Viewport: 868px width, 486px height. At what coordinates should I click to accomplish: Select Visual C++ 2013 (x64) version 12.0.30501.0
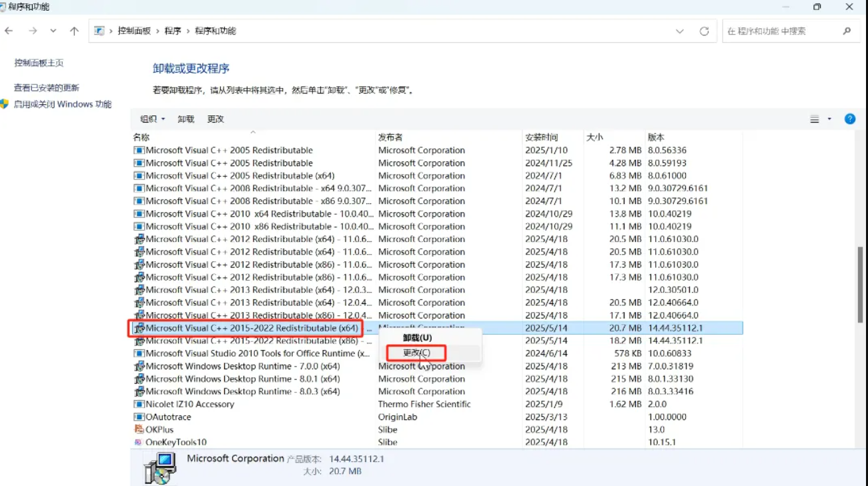pos(438,290)
